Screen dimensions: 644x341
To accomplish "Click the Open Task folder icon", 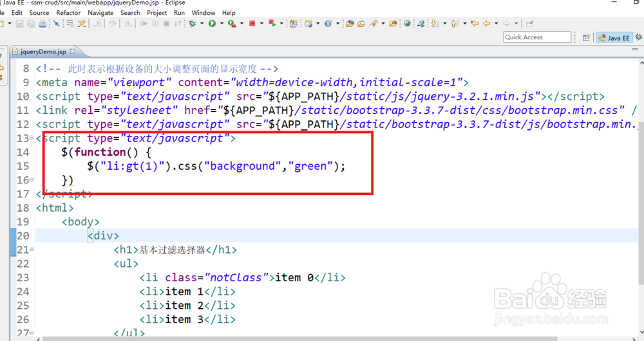I will [361, 24].
